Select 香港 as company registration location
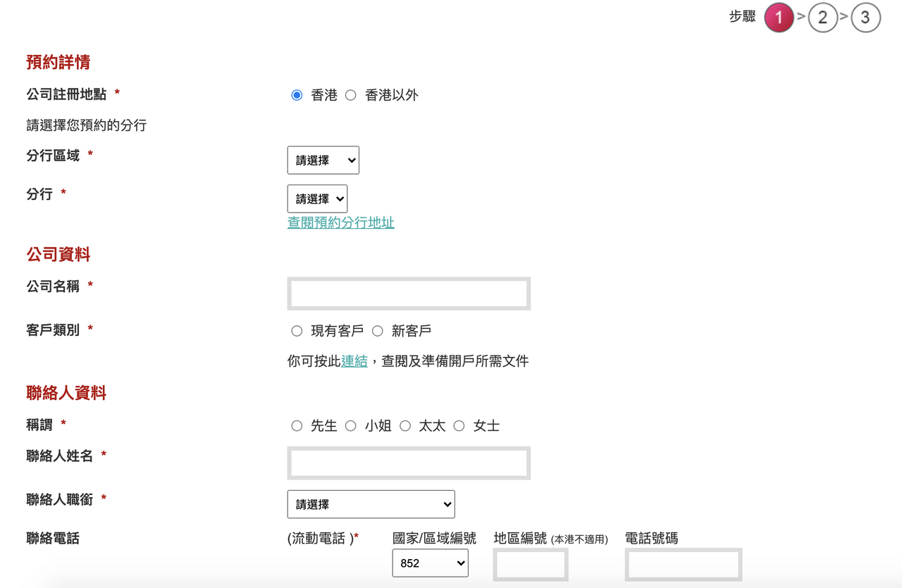The image size is (902, 588). (297, 95)
